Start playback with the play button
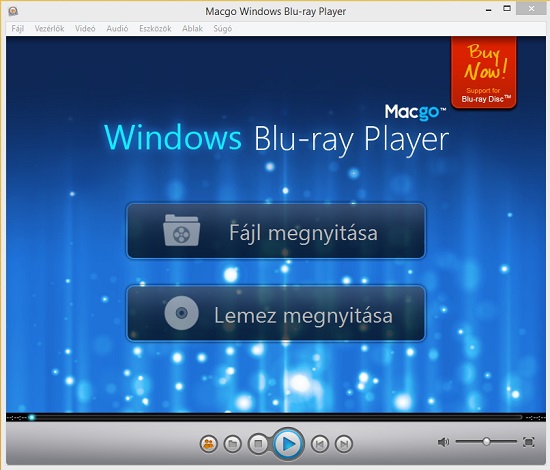The height and width of the screenshot is (470, 550). (x=288, y=444)
